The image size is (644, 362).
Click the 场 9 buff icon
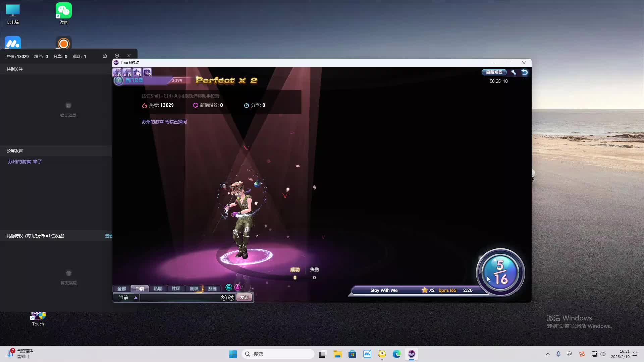pos(147,72)
